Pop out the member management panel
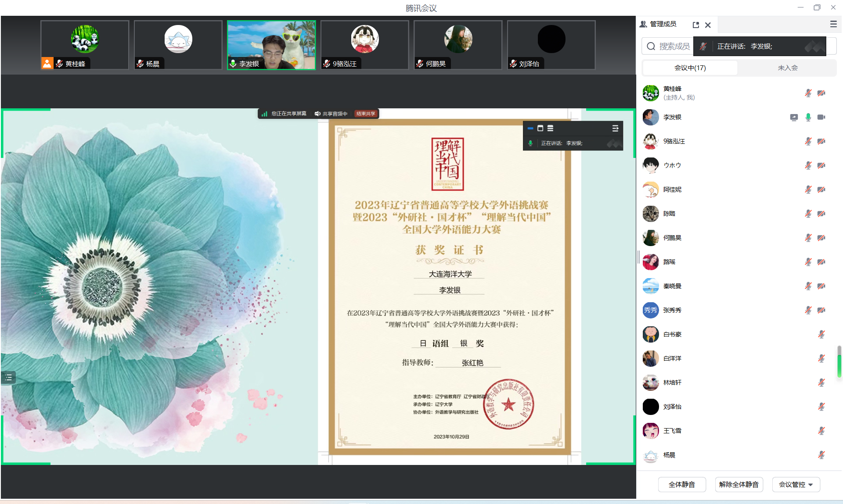Screen dimensions: 843x504 point(695,25)
